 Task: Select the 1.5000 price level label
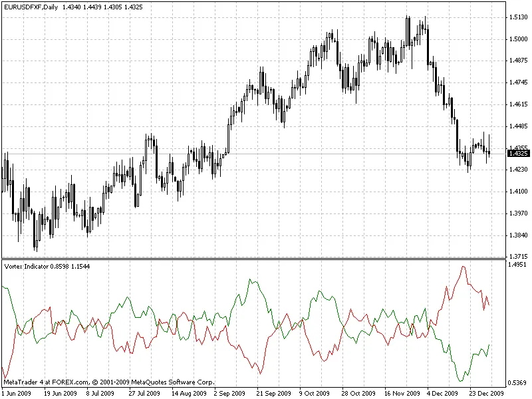click(519, 39)
